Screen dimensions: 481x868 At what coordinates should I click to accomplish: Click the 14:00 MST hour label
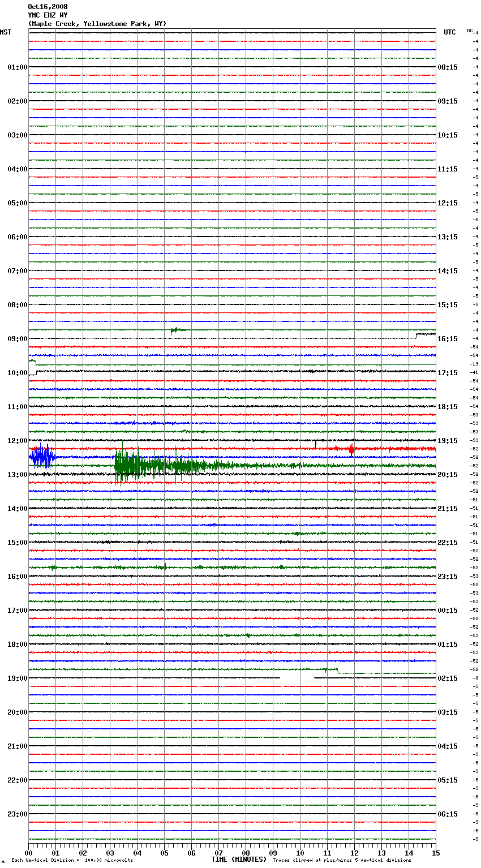click(x=18, y=509)
